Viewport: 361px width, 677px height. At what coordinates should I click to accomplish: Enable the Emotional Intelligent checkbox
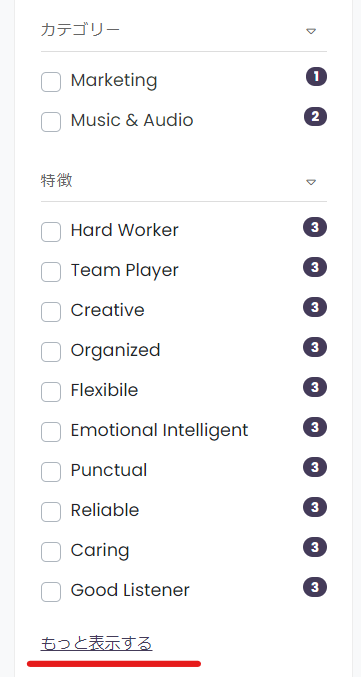point(51,432)
